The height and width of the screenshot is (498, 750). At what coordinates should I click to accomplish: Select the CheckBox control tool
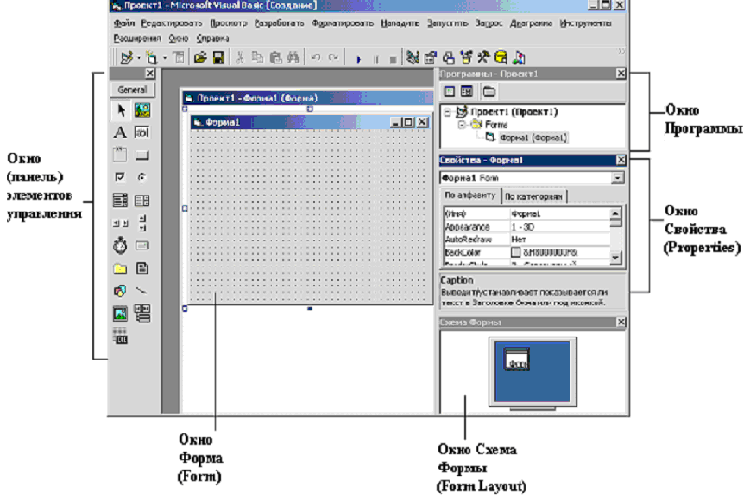120,177
